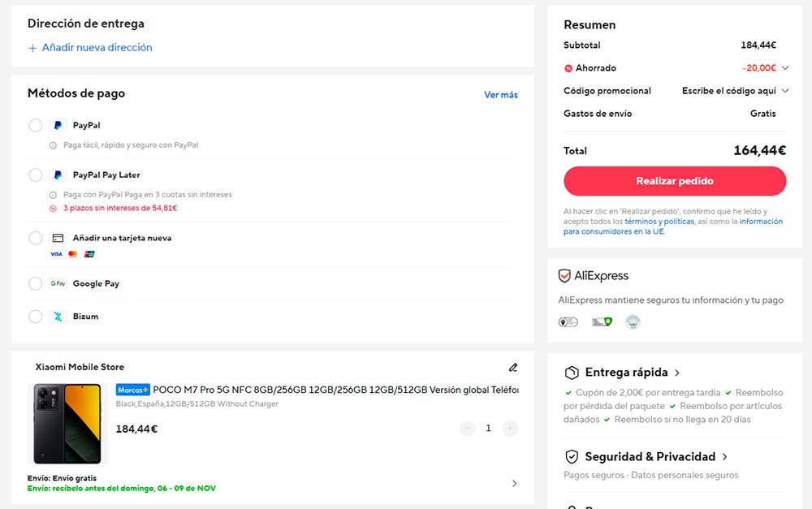Open shipping options arrow for the order
The height and width of the screenshot is (509, 812).
click(x=514, y=484)
